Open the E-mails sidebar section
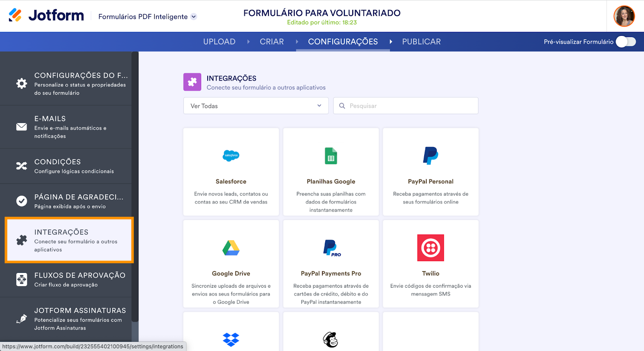Screen dimensions: 644x351 (x=66, y=127)
